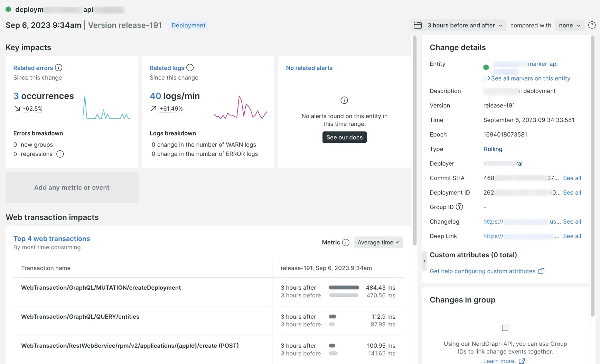
Task: Show info for Related logs
Action: tap(190, 68)
